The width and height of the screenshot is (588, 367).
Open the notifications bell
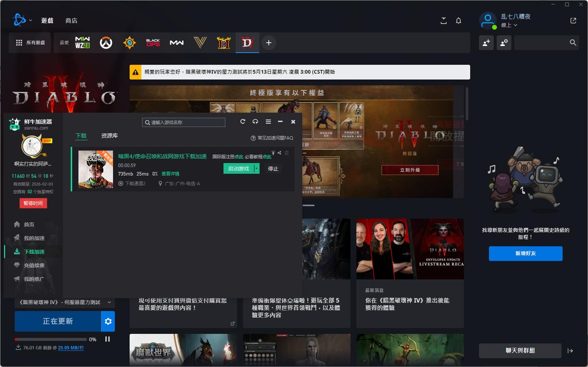[x=458, y=20]
